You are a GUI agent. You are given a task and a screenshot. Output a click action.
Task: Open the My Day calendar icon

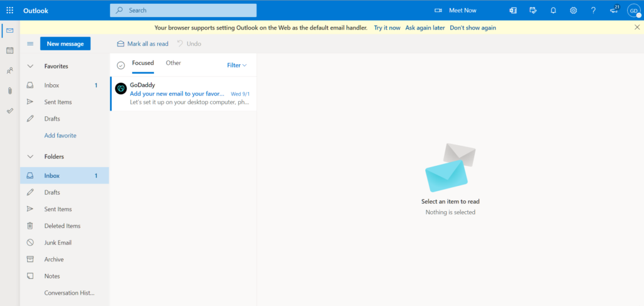533,10
